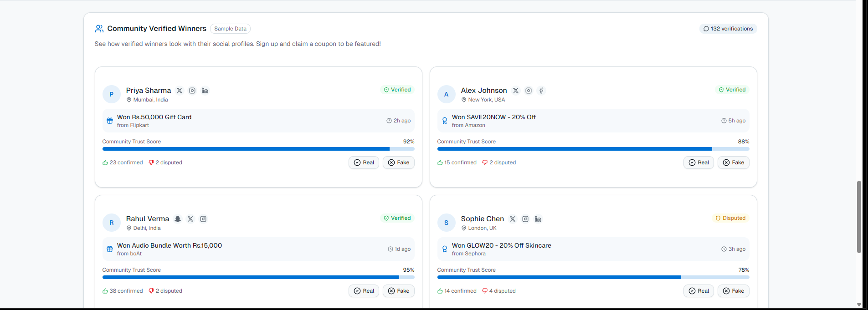Mark Sophie Chen's win as Real

click(699, 291)
